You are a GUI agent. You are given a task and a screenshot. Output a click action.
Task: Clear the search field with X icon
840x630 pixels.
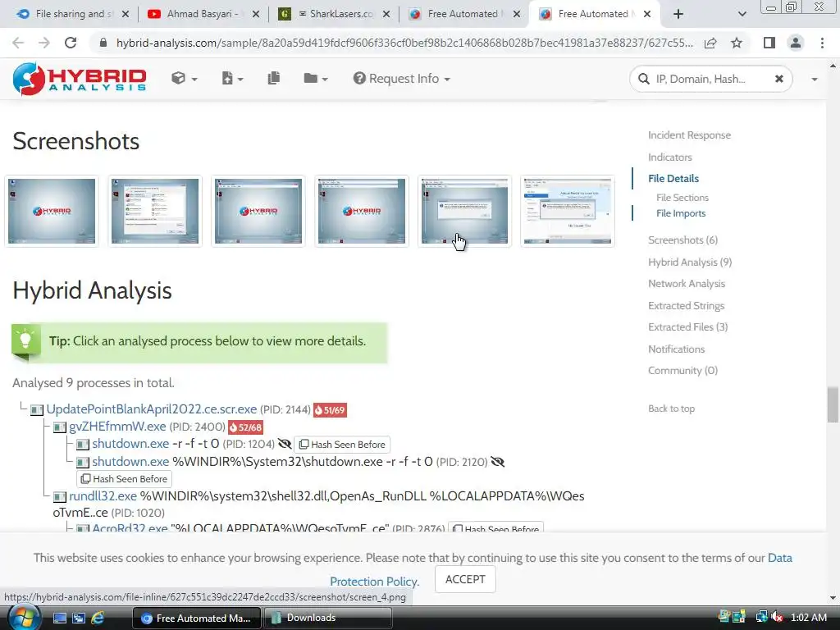click(779, 79)
